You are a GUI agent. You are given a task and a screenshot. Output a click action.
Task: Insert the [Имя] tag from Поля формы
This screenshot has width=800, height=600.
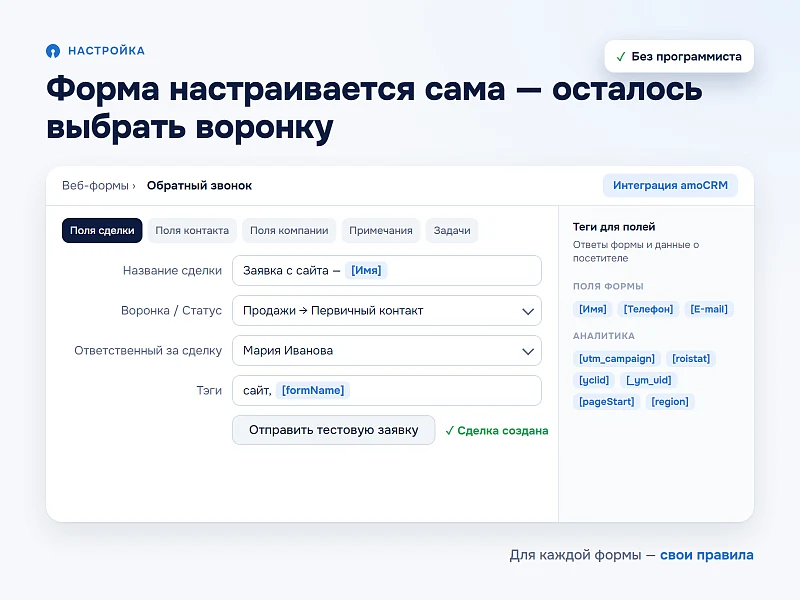click(x=592, y=309)
